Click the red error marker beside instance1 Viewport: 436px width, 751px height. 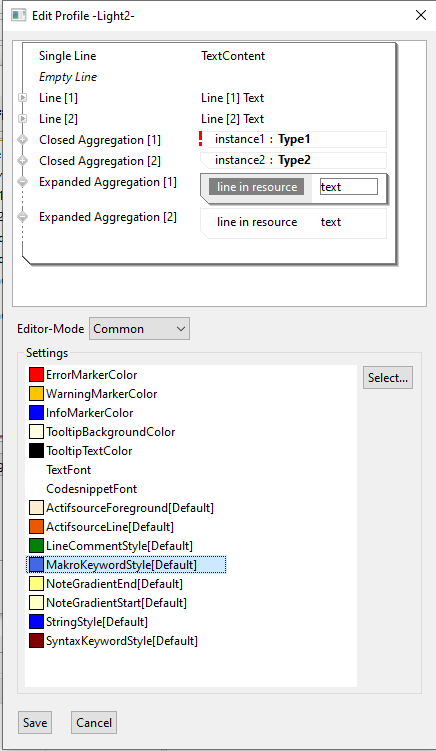200,139
